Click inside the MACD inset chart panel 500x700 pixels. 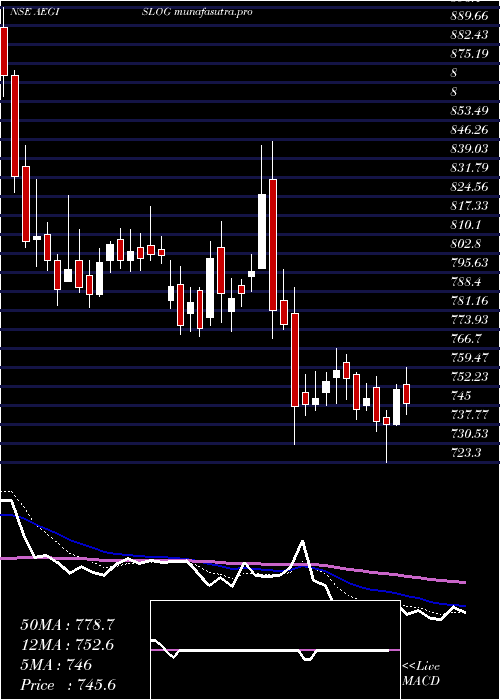pos(275,650)
